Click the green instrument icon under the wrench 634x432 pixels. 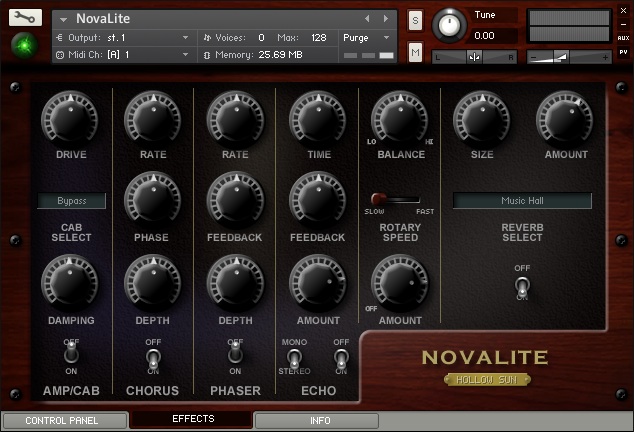tap(24, 46)
